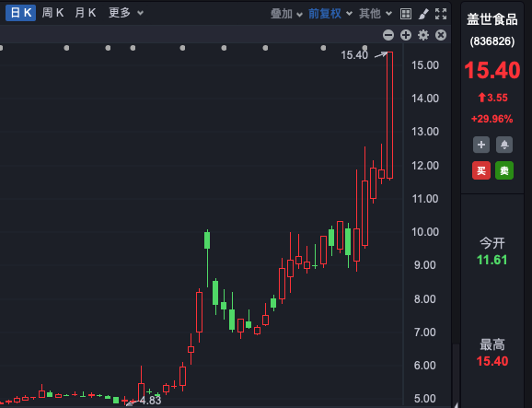This screenshot has width=532, height=408.
Task: Switch to the 日K daily chart
Action: [x=20, y=13]
